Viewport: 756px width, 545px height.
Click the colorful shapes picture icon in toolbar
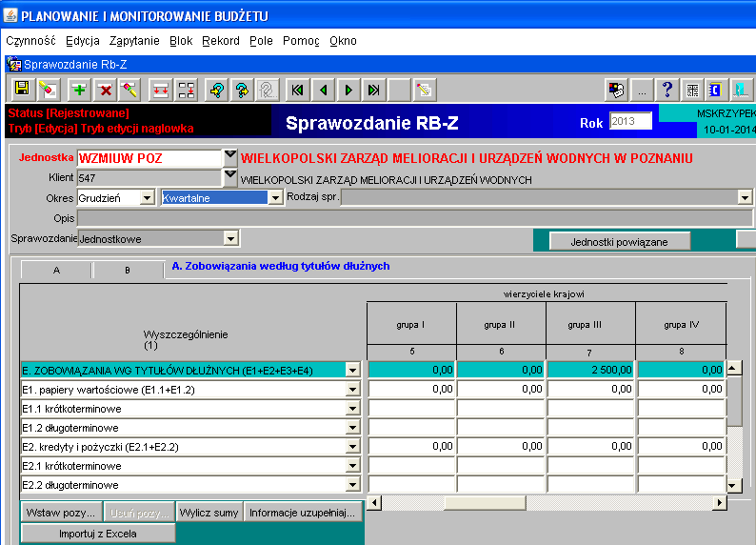click(617, 90)
